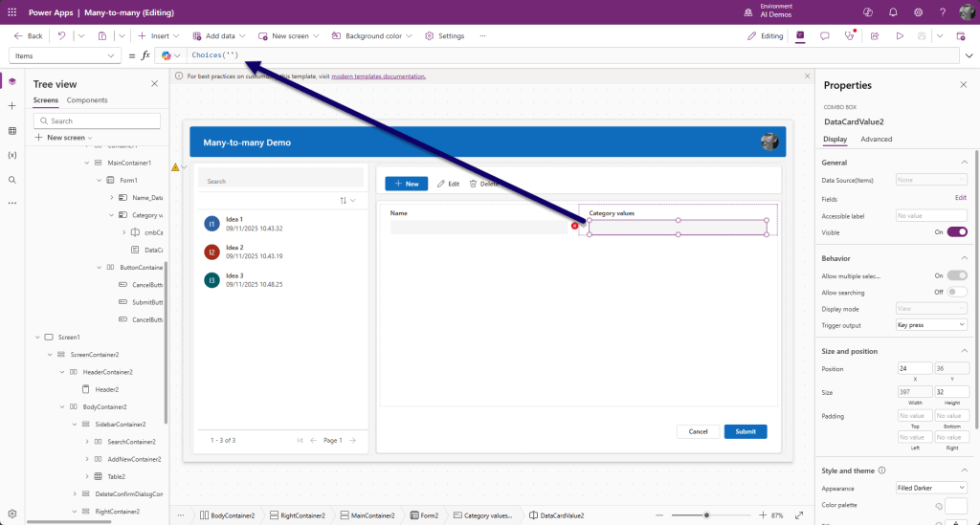Click the Preview app play icon
980x525 pixels.
(899, 36)
